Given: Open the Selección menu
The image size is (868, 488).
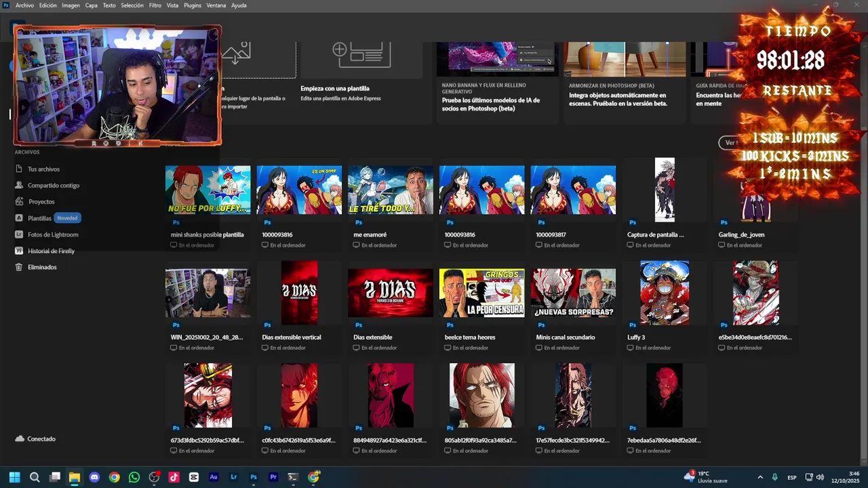Looking at the screenshot, I should click(132, 5).
